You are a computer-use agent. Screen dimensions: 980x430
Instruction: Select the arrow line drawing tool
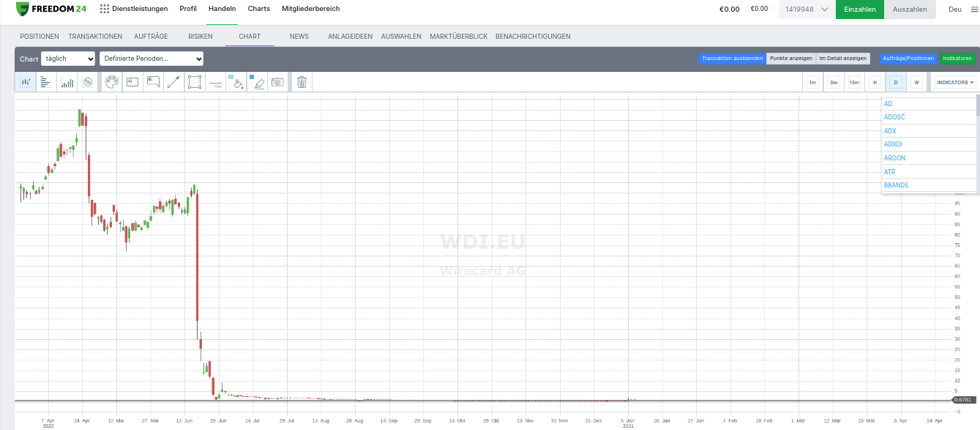173,83
